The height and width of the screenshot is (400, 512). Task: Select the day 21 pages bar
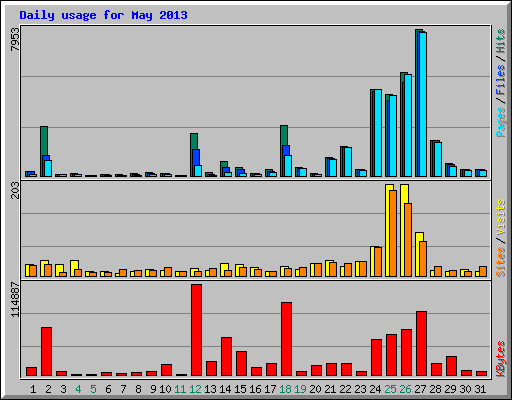pyautogui.click(x=333, y=168)
